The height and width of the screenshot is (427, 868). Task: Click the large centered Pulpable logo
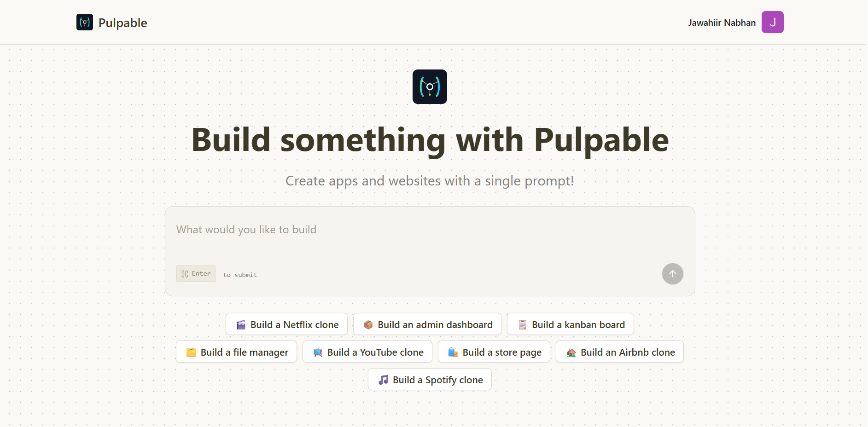pyautogui.click(x=430, y=87)
